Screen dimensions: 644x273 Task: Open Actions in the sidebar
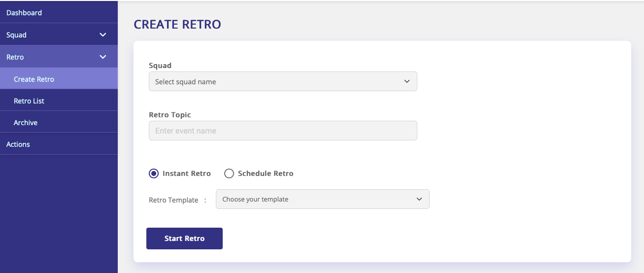coord(18,144)
